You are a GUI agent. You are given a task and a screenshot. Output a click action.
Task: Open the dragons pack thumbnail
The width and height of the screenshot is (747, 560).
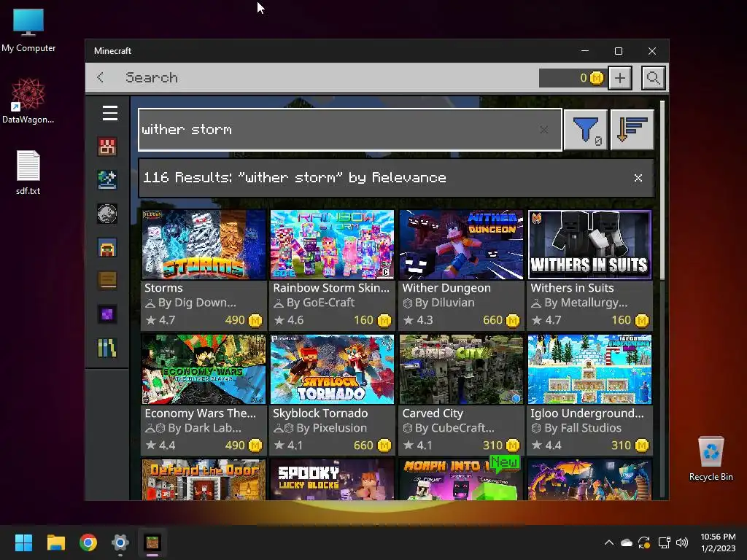tap(589, 480)
